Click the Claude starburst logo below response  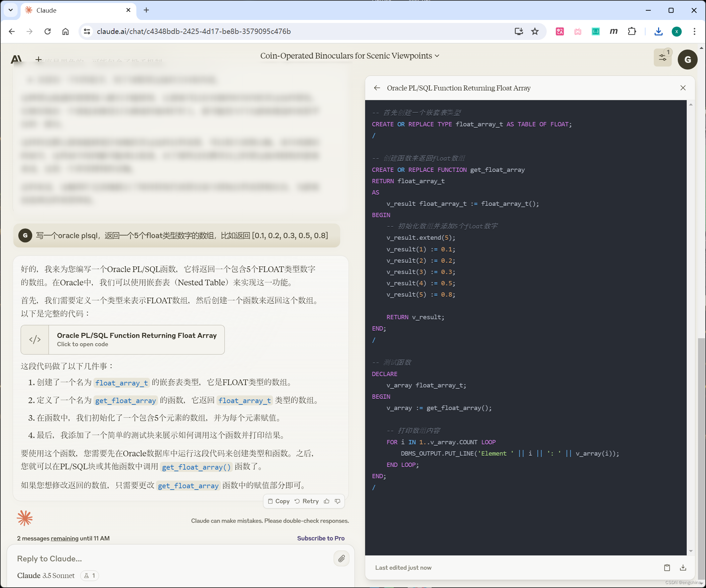[25, 518]
